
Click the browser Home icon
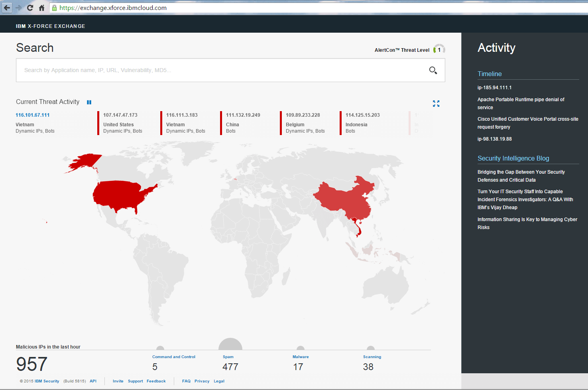(x=43, y=7)
